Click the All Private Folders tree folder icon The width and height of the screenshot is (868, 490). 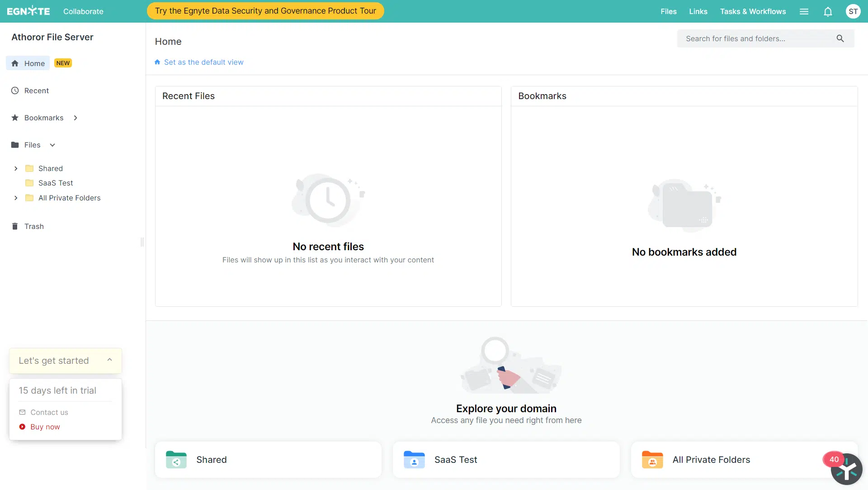(29, 198)
